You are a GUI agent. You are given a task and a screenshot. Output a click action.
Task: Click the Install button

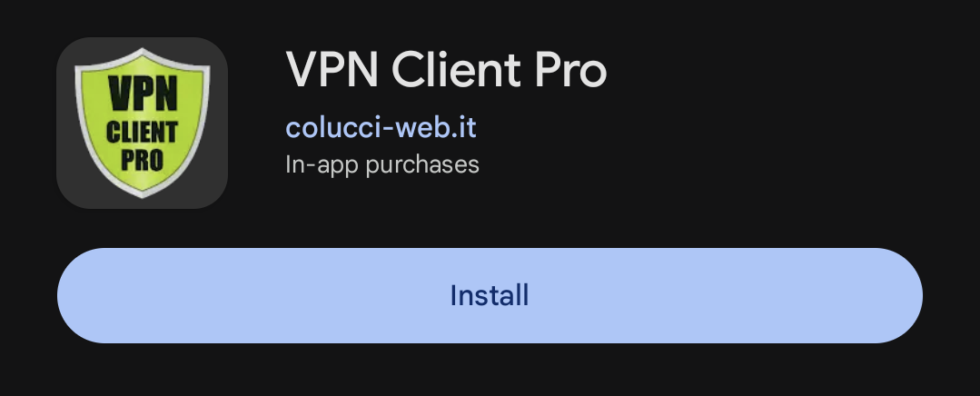click(x=490, y=295)
